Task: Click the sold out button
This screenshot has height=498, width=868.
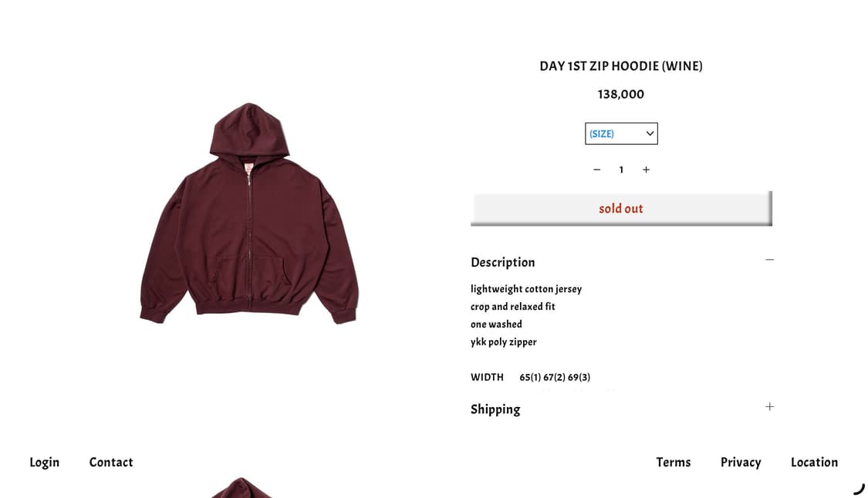Action: 621,209
